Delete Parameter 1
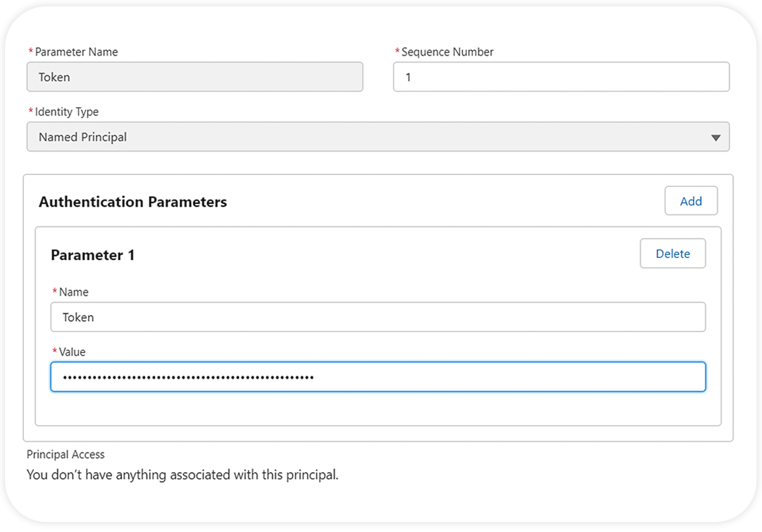The image size is (762, 532). pos(673,253)
